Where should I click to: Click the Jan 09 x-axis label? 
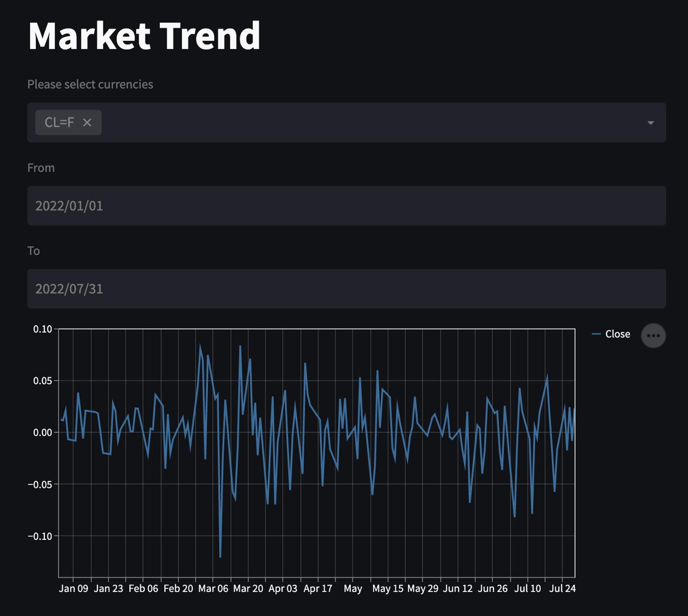73,588
